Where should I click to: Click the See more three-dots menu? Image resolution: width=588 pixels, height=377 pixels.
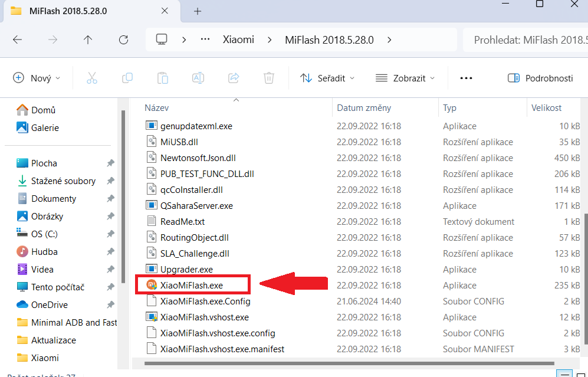pyautogui.click(x=466, y=78)
